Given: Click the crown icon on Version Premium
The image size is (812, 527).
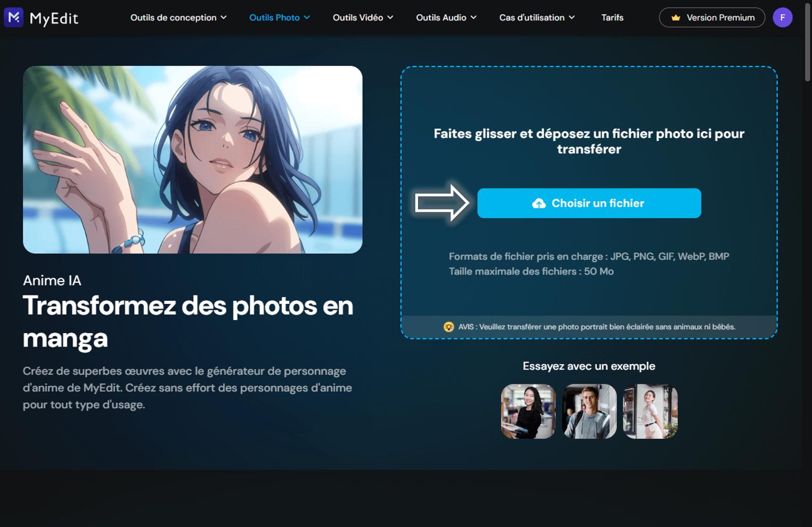Looking at the screenshot, I should (x=676, y=17).
